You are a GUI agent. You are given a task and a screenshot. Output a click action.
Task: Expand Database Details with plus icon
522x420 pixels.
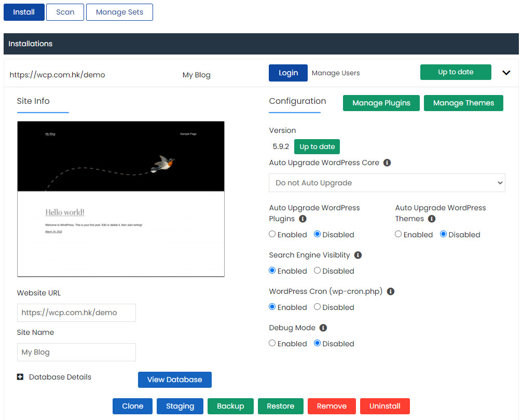(20, 377)
